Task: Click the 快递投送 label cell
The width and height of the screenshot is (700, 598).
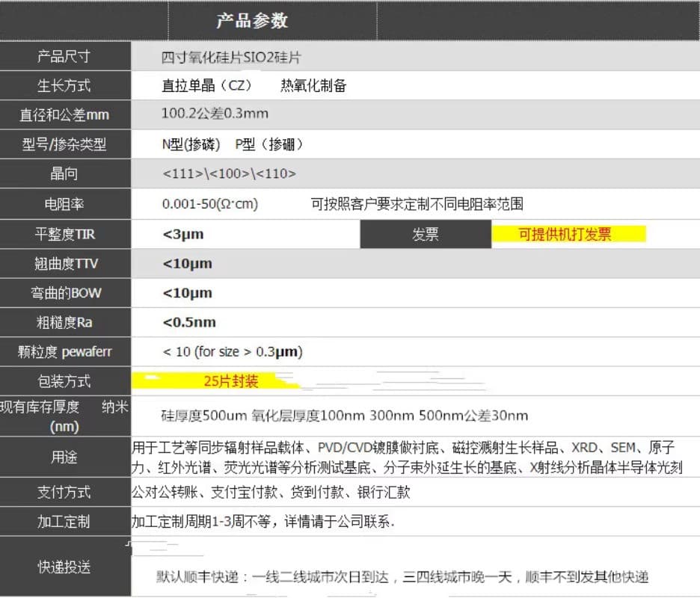Action: (64, 567)
